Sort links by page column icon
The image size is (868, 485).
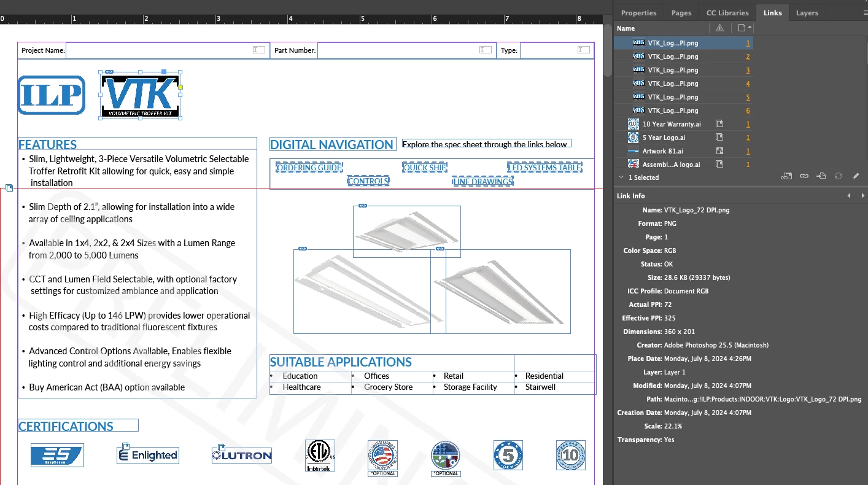coord(742,28)
